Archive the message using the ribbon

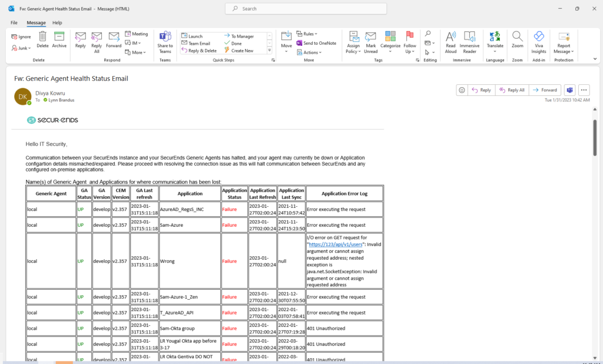(x=59, y=39)
